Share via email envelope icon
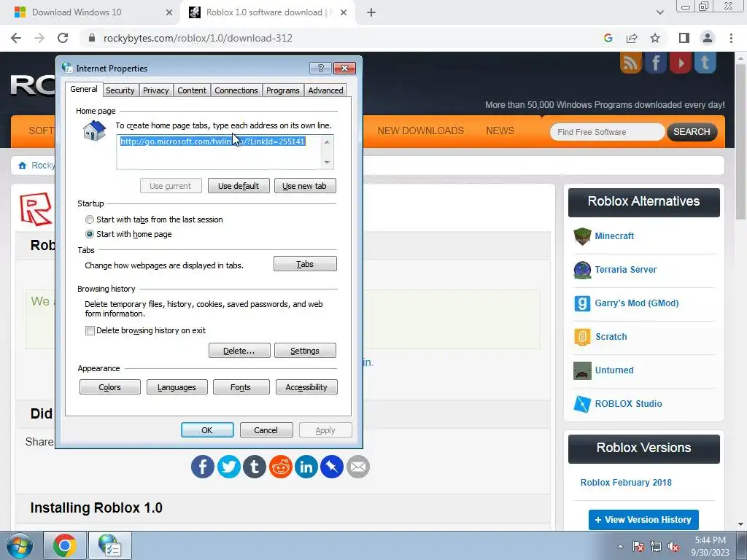 pos(357,467)
